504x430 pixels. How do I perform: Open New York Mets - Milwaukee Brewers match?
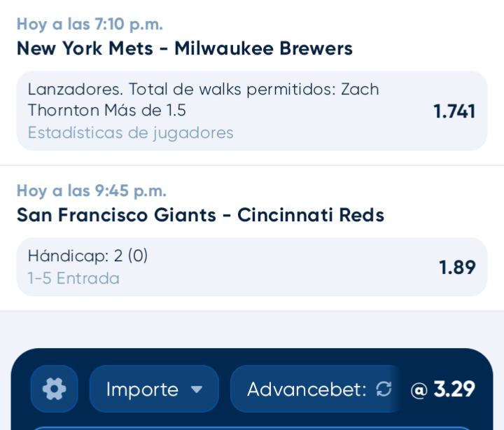185,48
